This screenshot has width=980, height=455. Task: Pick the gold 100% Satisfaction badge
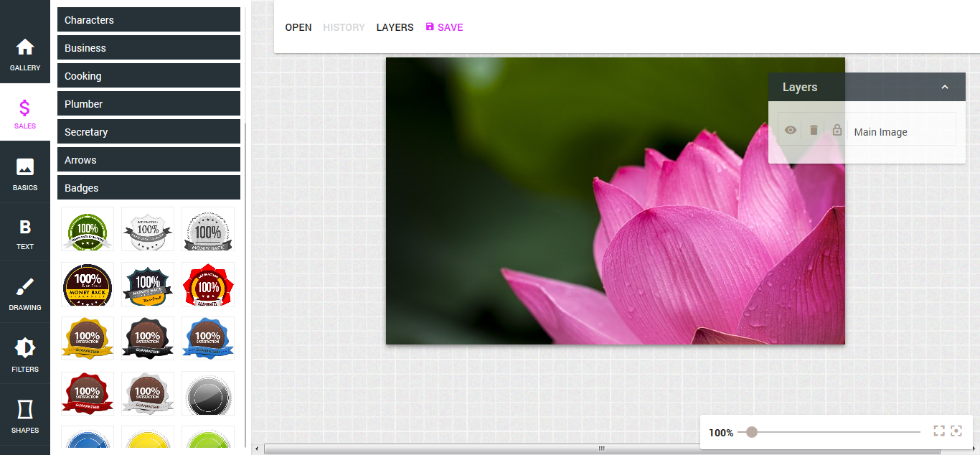coord(88,339)
